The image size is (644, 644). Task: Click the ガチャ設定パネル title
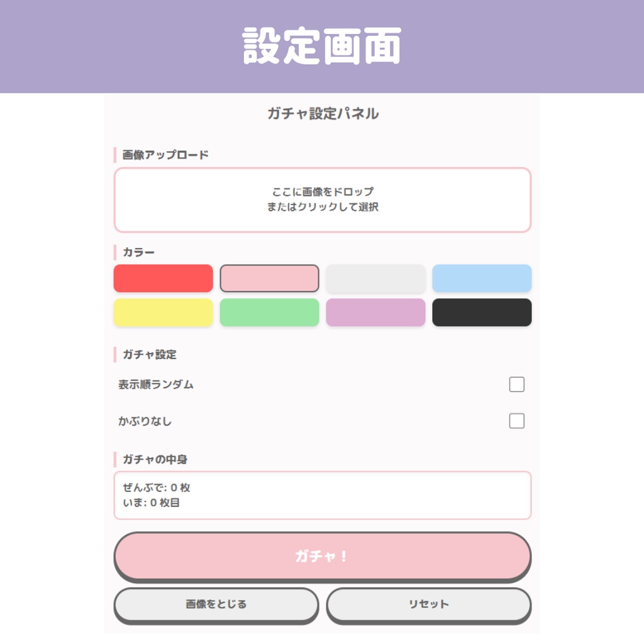coord(322,114)
